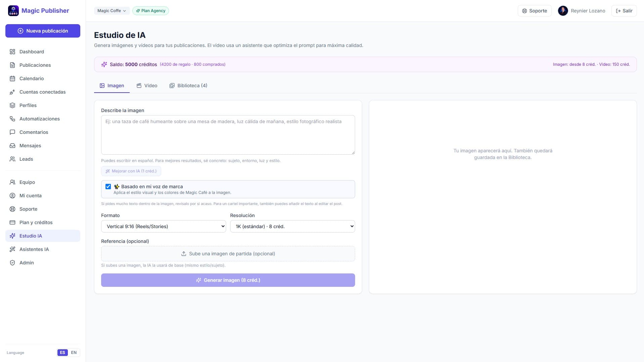
Task: Select the Imagen tab
Action: pyautogui.click(x=112, y=86)
